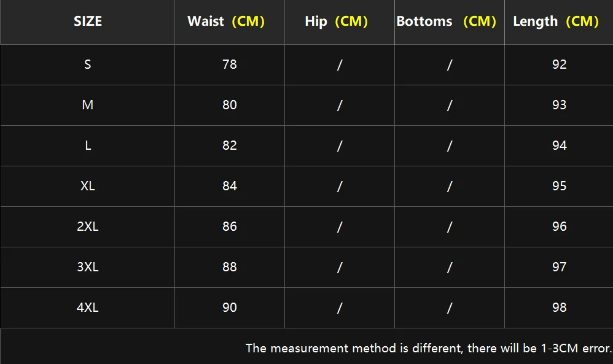
Task: Click the L size row label
Action: coord(88,145)
